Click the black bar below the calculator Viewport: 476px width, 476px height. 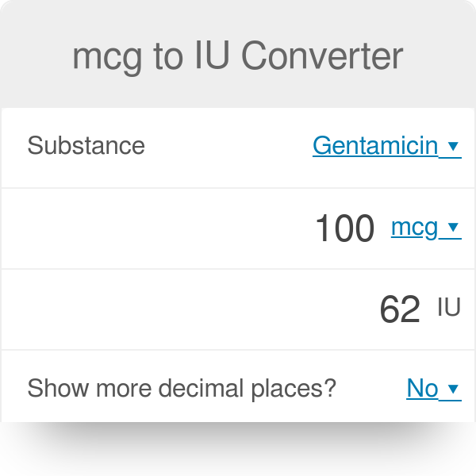238,449
